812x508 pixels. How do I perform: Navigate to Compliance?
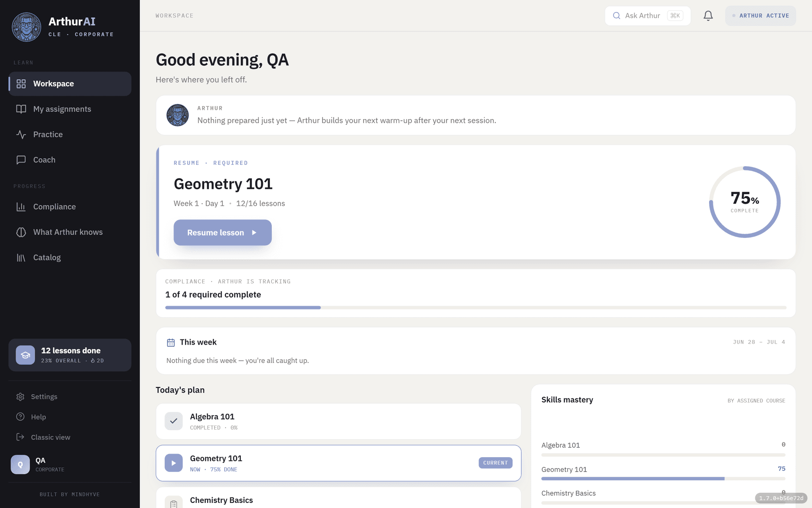point(70,207)
